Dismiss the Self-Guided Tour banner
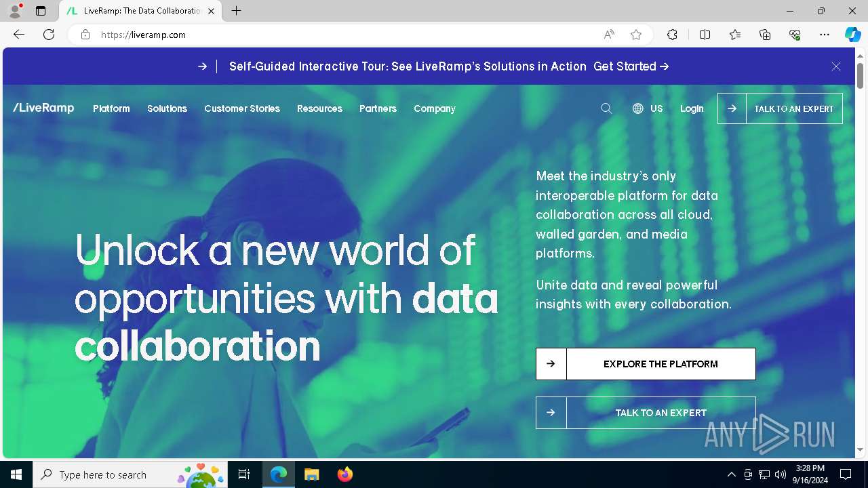This screenshot has width=868, height=488. click(x=836, y=66)
